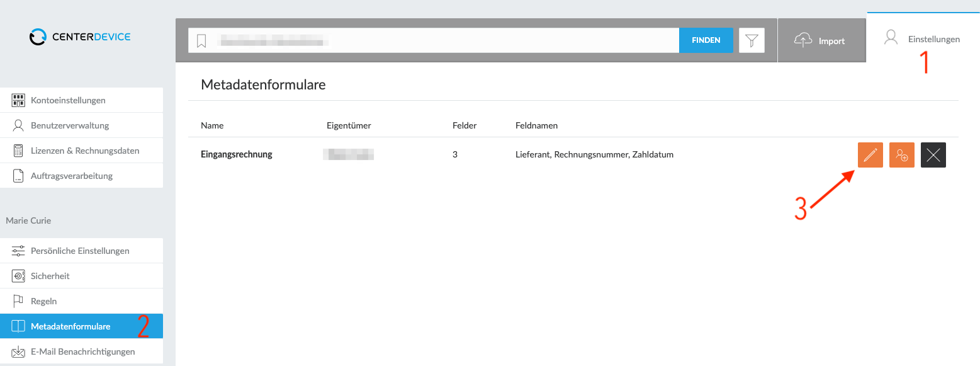Viewport: 980px width, 366px height.
Task: Click the safe icon for Sicherheit
Action: point(18,276)
